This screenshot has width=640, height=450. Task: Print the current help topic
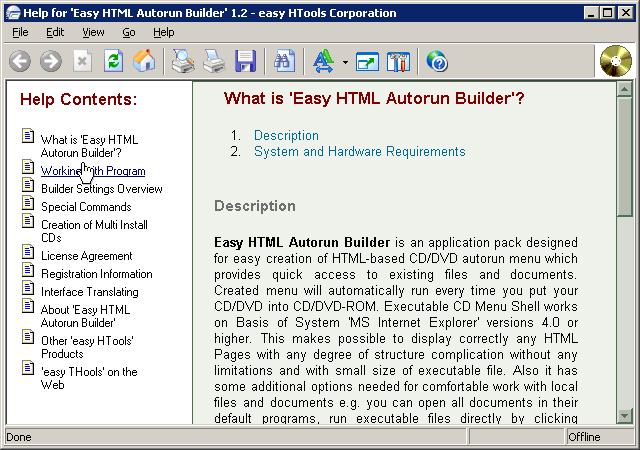click(213, 62)
